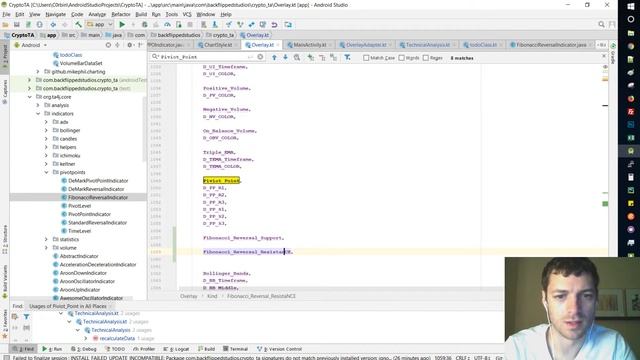Open the Android project view dropdown
The width and height of the screenshot is (640, 360).
(x=31, y=45)
